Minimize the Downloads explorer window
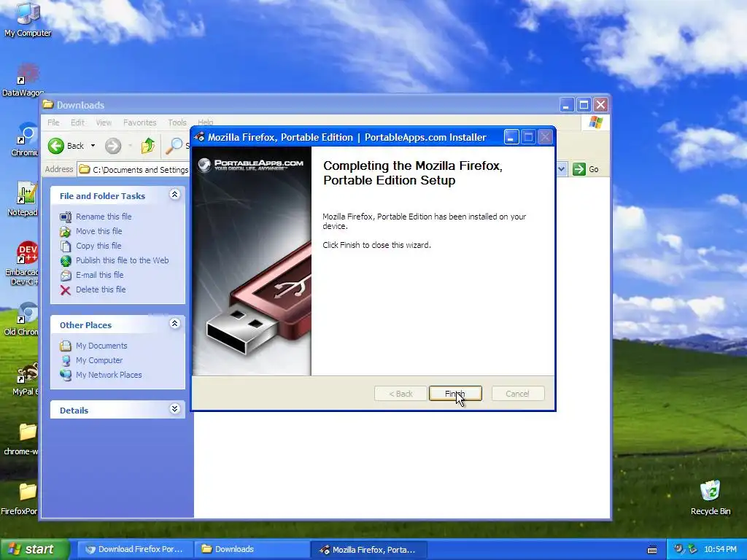 (566, 105)
